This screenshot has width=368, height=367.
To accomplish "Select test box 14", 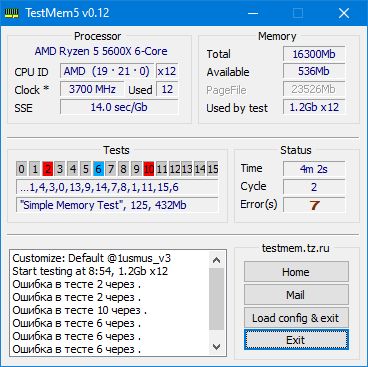I will 200,169.
